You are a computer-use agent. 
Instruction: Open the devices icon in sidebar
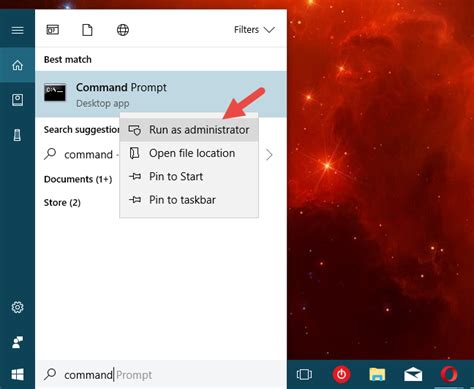[17, 135]
